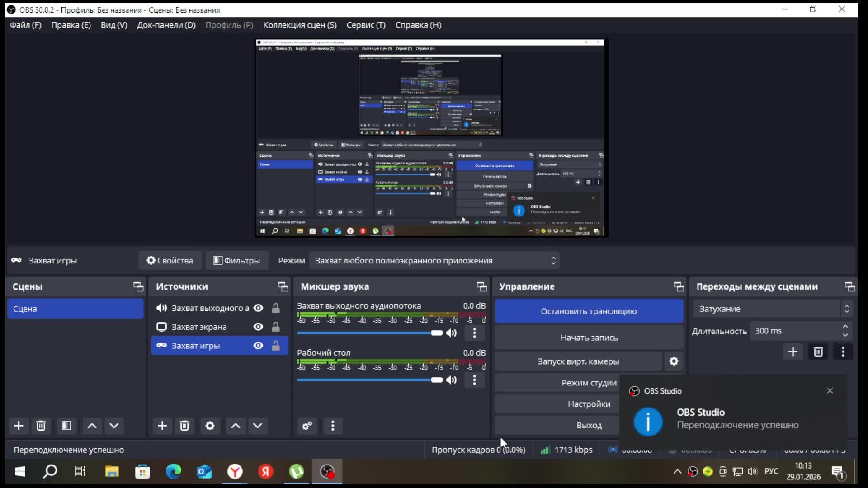
Task: Click Остановить трансляцию button
Action: 589,311
